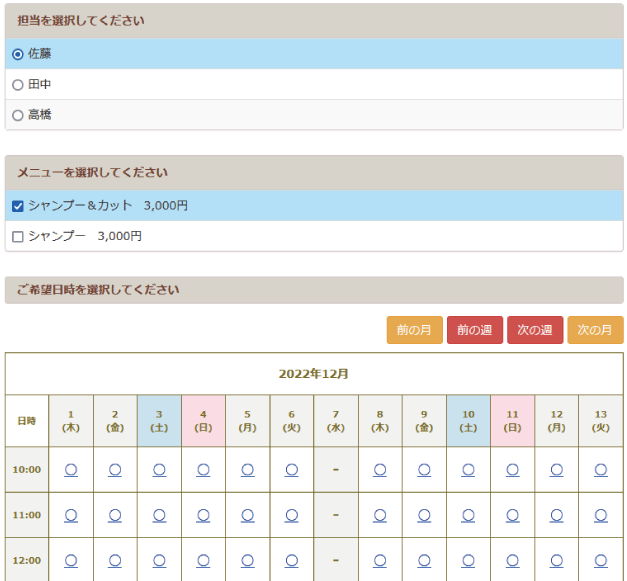Select 10:00 circle for Saturday the 3rd

[159, 469]
